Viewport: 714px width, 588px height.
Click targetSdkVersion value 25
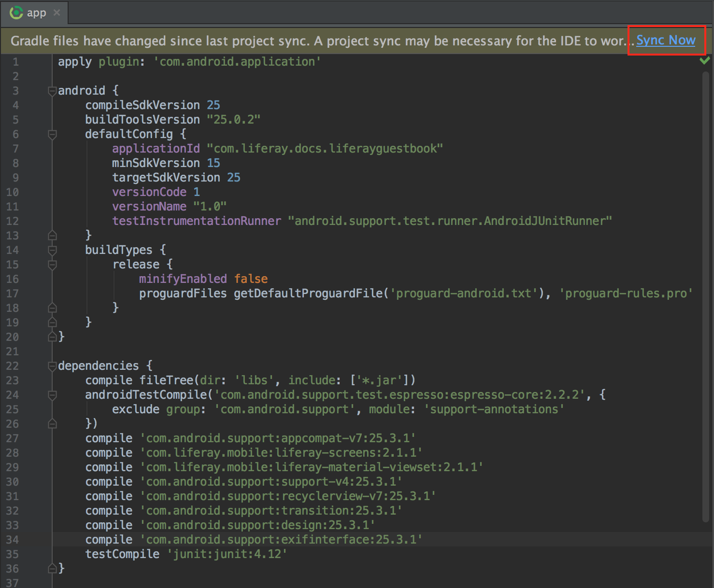point(233,178)
